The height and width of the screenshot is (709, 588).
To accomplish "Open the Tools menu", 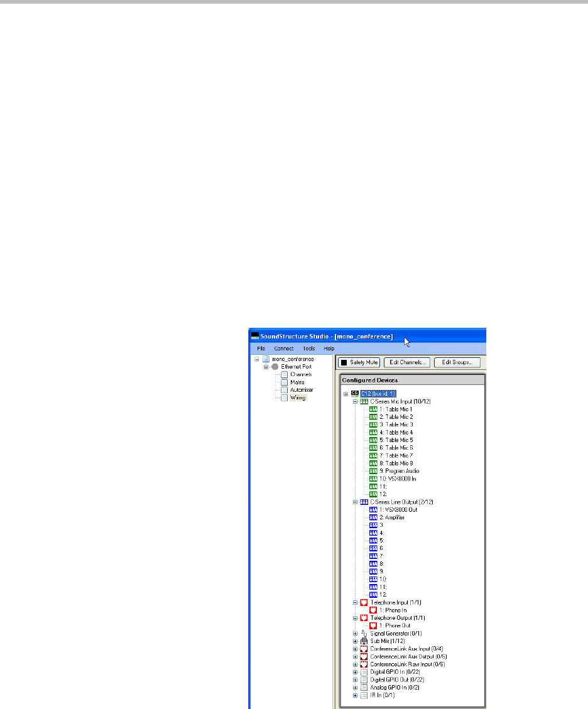I will click(x=308, y=348).
